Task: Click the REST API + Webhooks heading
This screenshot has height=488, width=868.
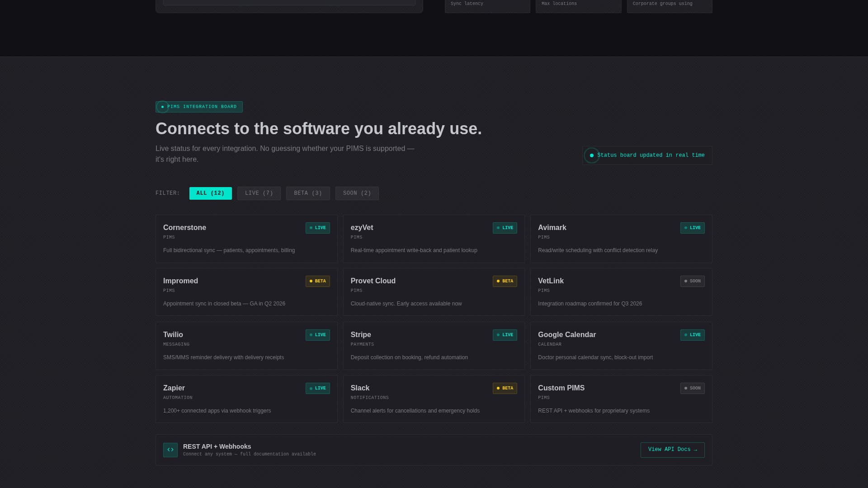Action: 217,446
